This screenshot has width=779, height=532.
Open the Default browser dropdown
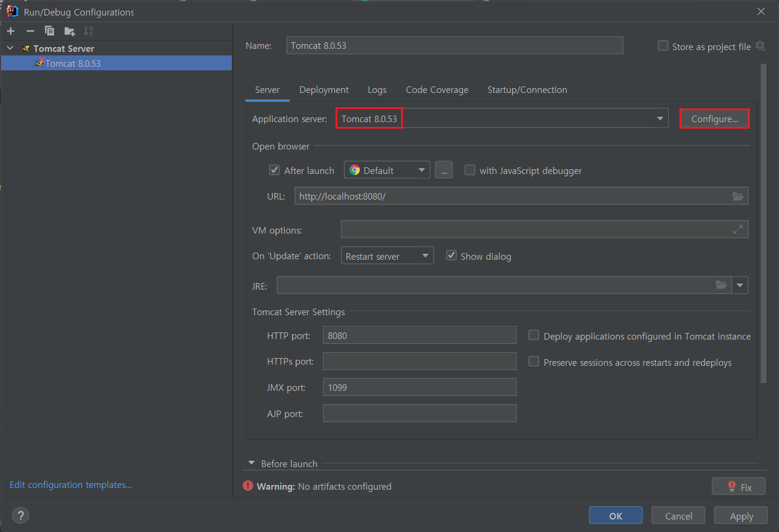pyautogui.click(x=387, y=170)
